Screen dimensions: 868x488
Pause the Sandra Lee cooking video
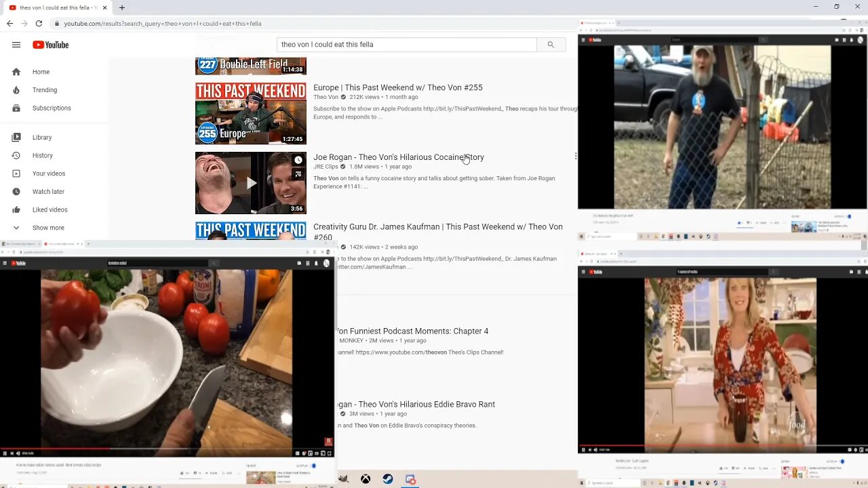(583, 449)
